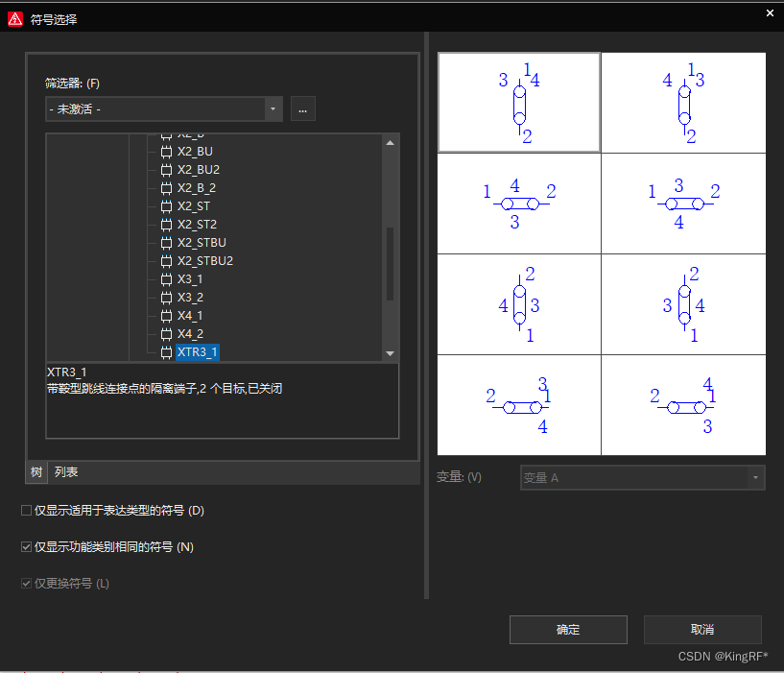Select the X4_2 tree entry
Screen dimensions: 784x673
[x=190, y=334]
